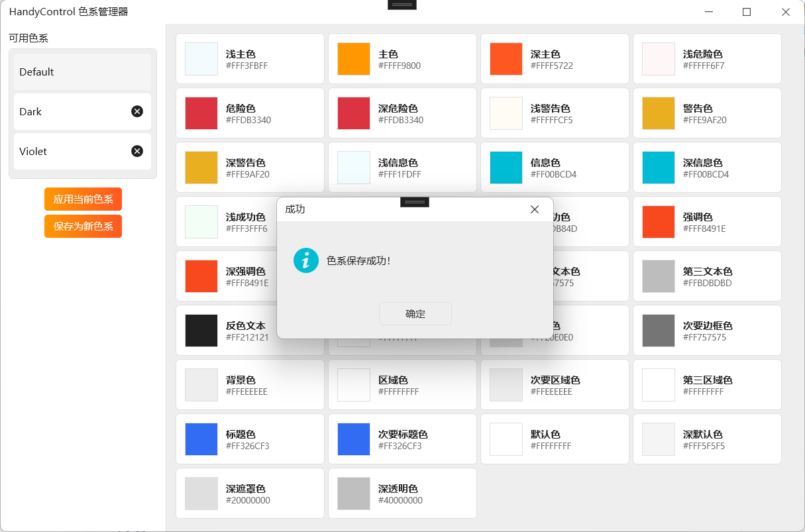Viewport: 805px width, 532px height.
Task: Click the 浅危险色 swatch
Action: pyautogui.click(x=659, y=59)
